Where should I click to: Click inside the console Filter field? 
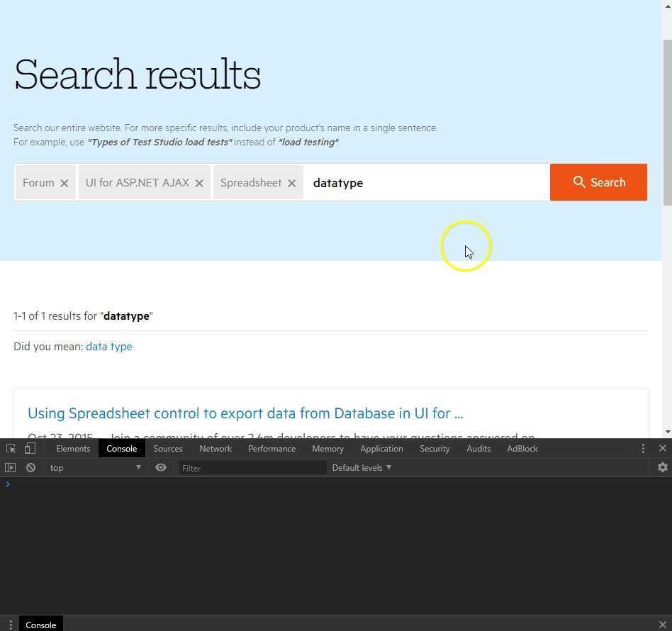click(x=252, y=468)
